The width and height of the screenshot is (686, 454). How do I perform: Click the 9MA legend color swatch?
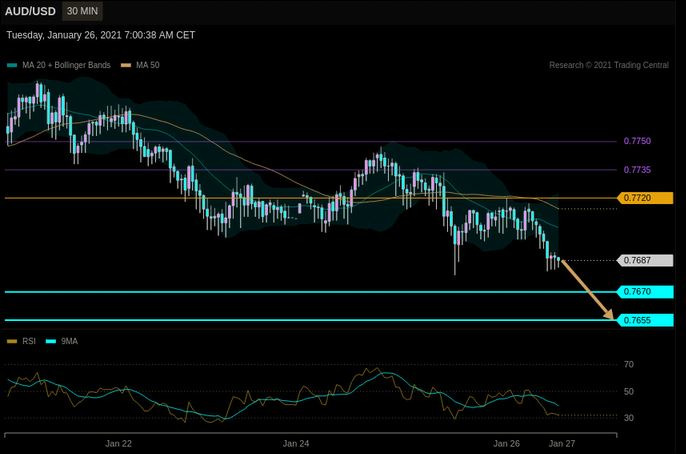point(51,341)
